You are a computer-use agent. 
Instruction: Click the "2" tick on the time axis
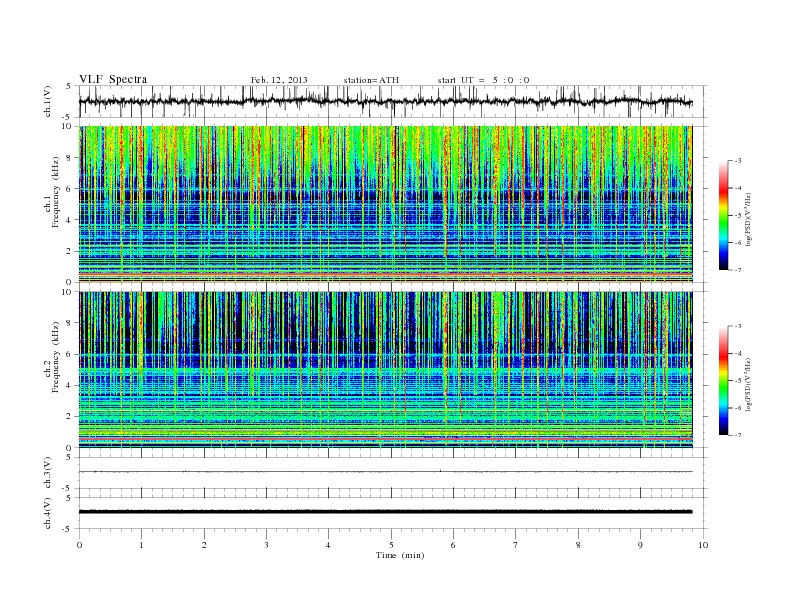(204, 545)
